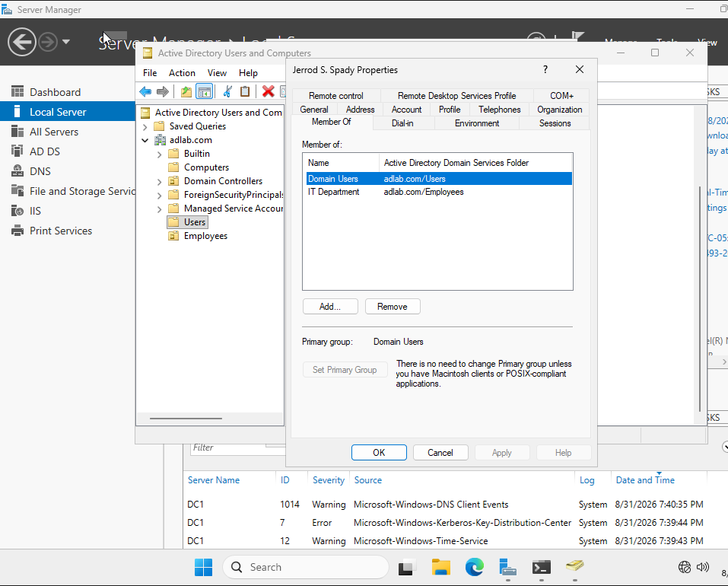Image resolution: width=728 pixels, height=586 pixels.
Task: Sort events by the Severity column header
Action: coord(329,480)
